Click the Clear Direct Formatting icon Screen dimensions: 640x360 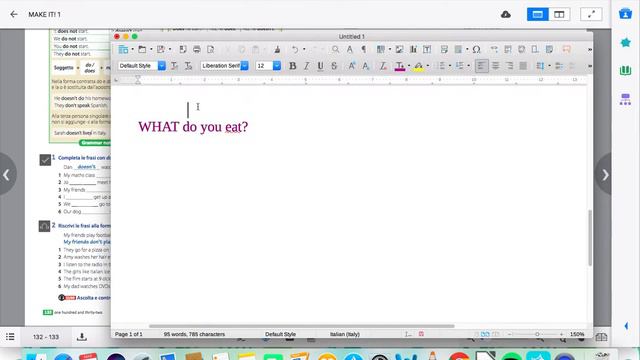[383, 66]
